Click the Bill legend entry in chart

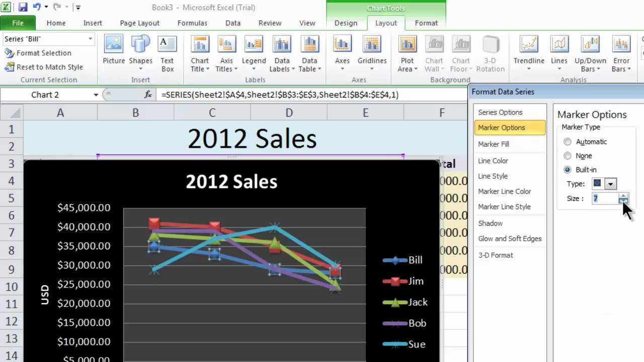(x=403, y=260)
